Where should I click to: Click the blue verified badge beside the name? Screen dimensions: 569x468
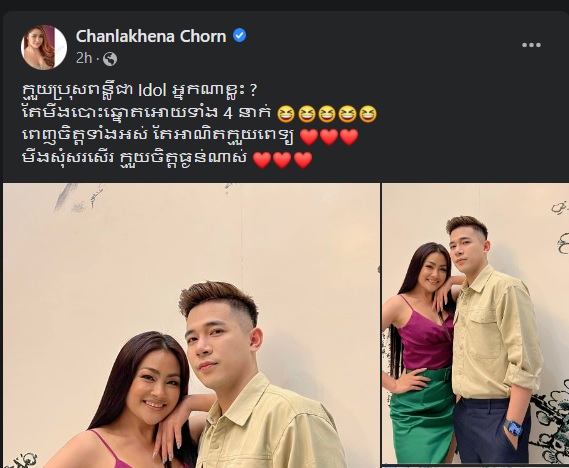(x=239, y=36)
